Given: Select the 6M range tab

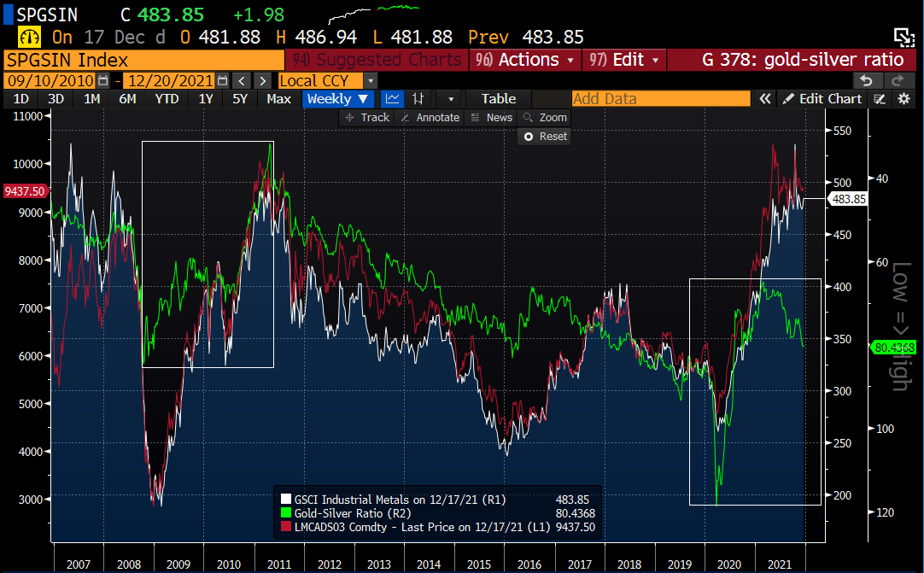Looking at the screenshot, I should [127, 99].
